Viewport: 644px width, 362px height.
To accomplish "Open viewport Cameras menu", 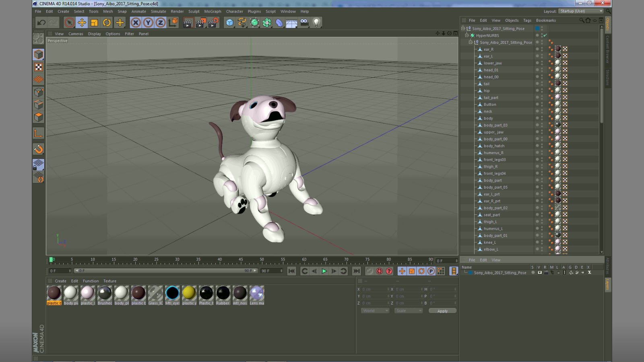I will pyautogui.click(x=76, y=34).
